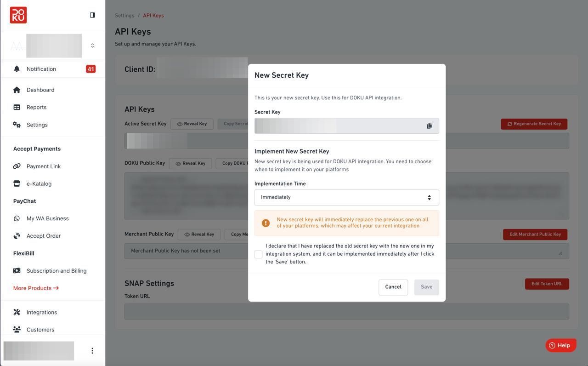This screenshot has width=588, height=366.
Task: Click the PayChat section heading
Action: [x=24, y=201]
